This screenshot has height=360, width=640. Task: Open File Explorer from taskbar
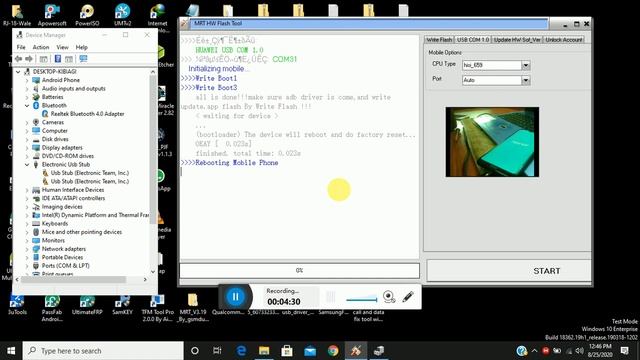click(264, 351)
